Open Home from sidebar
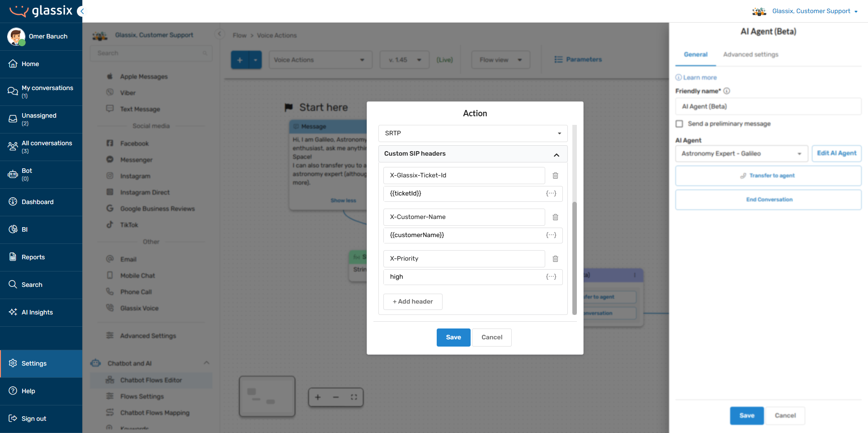 41,64
